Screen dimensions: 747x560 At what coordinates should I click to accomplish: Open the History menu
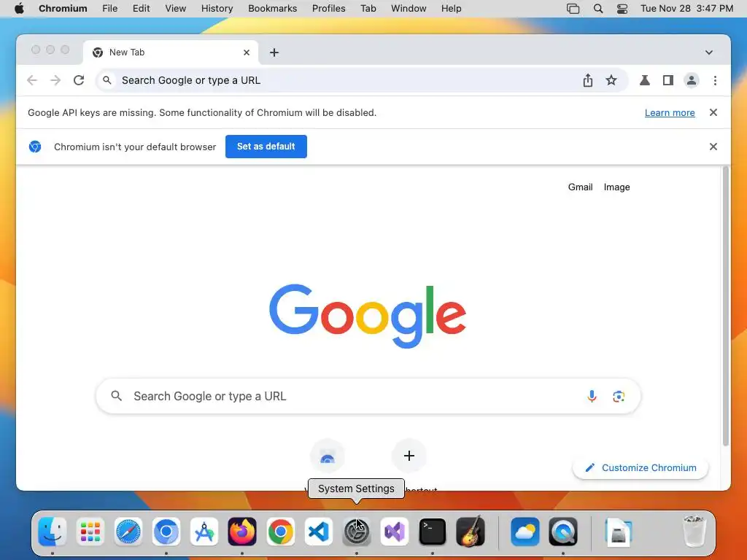point(217,9)
